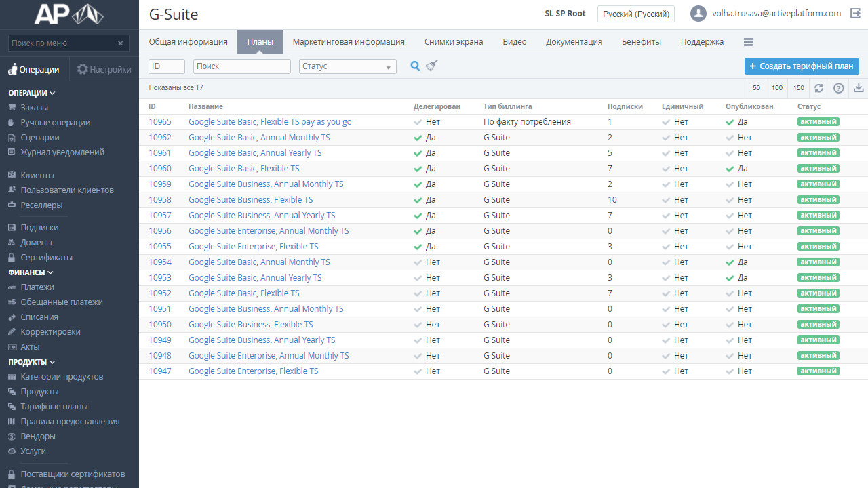Open plan Google Suite Basic, Flexible TS pay as you go
The image size is (868, 488).
270,122
